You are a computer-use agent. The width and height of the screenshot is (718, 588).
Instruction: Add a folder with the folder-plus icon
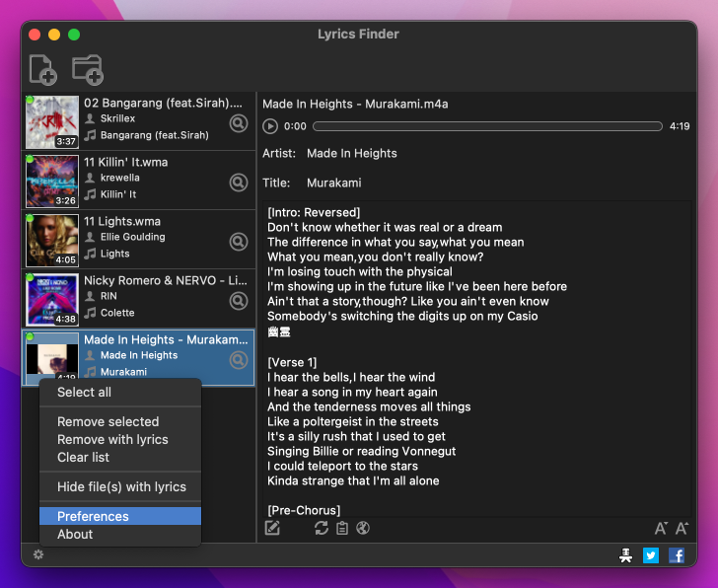click(88, 70)
